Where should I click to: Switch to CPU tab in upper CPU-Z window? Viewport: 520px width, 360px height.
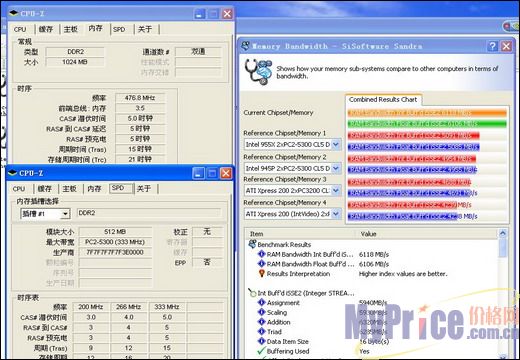[20, 29]
